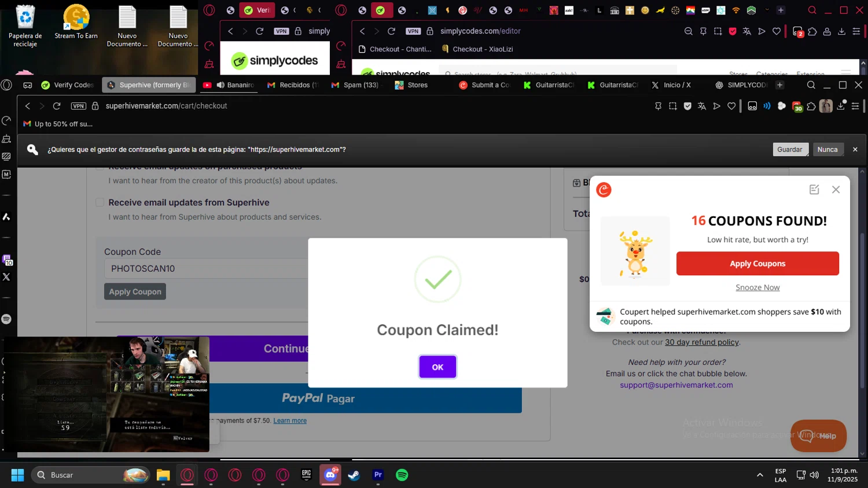Switch to the Submit a Co... tab
The height and width of the screenshot is (488, 868).
485,85
